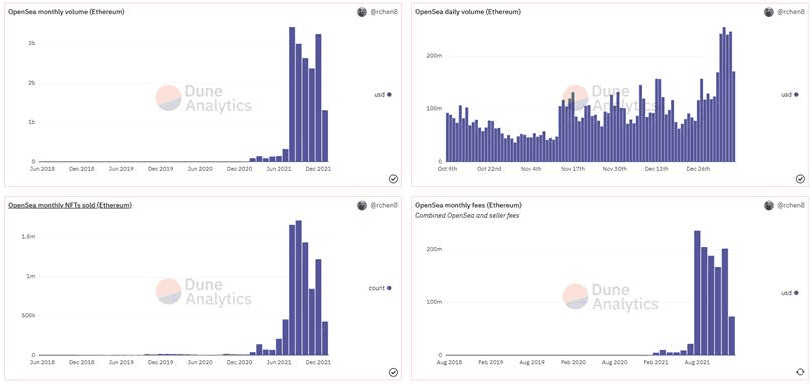Viewport: 812px width, 385px height.
Task: Open author avatar on monthly fees chart
Action: [769, 205]
